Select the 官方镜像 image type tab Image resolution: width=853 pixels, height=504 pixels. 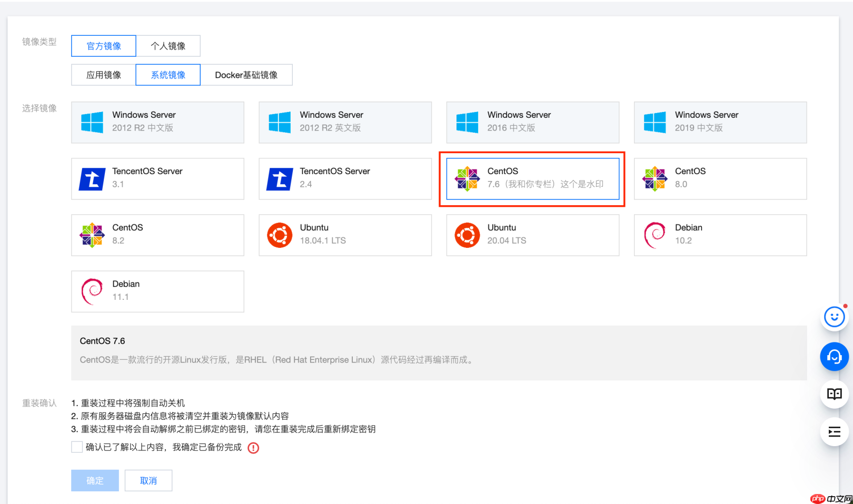pyautogui.click(x=104, y=46)
